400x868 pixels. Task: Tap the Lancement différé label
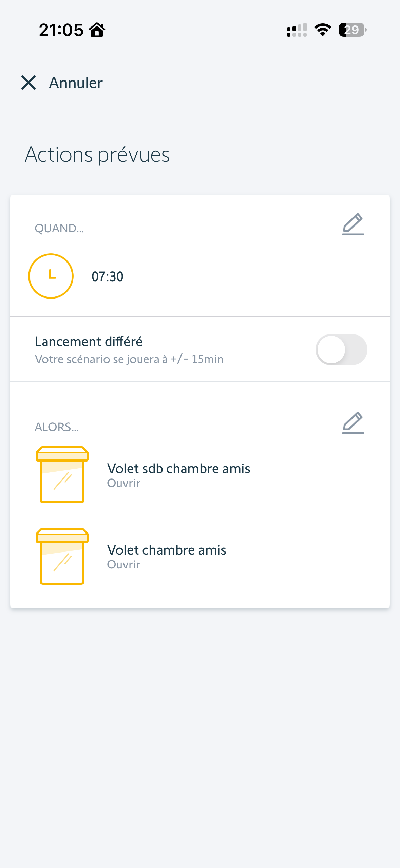pyautogui.click(x=89, y=342)
